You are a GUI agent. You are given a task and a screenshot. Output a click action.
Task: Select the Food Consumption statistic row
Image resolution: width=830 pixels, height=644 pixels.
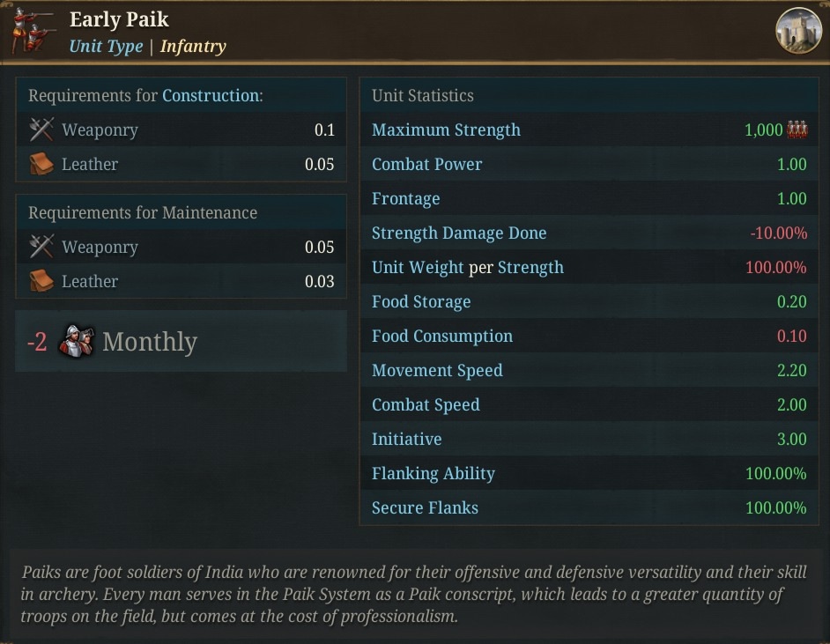click(x=589, y=336)
